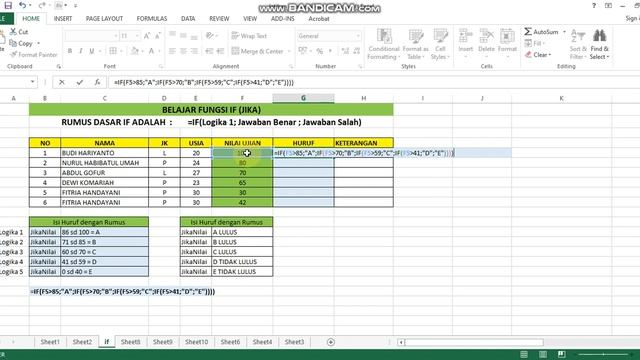This screenshot has width=640, height=360.
Task: Open the FORMULAS ribbon tab
Action: point(152,19)
